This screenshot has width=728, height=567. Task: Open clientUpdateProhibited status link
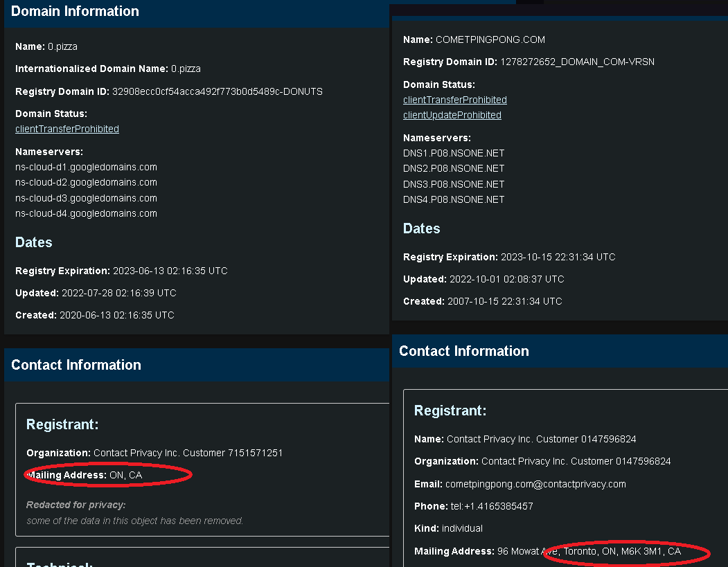452,115
